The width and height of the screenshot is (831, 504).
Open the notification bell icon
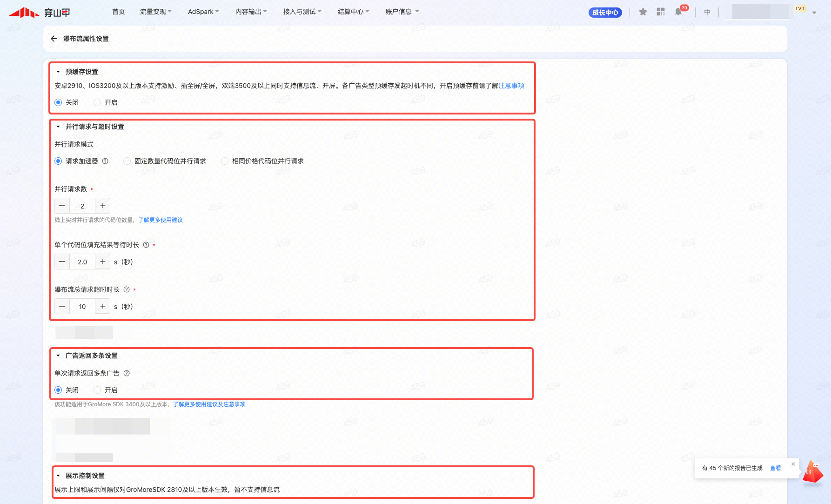(x=678, y=12)
